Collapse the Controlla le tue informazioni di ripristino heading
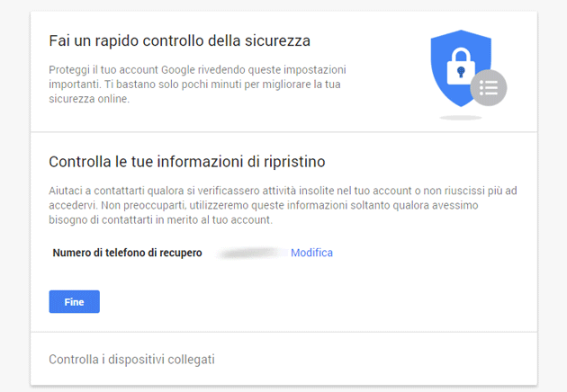Image resolution: width=567 pixels, height=392 pixels. click(186, 162)
